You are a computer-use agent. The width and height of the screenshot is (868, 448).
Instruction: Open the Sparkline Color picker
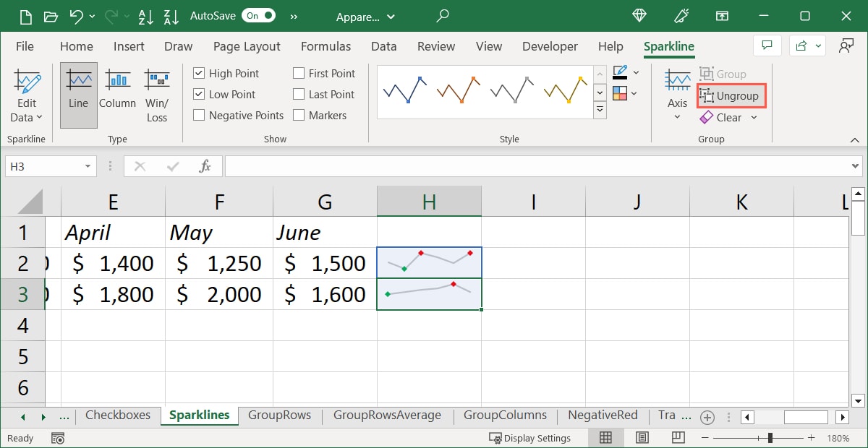tap(635, 72)
